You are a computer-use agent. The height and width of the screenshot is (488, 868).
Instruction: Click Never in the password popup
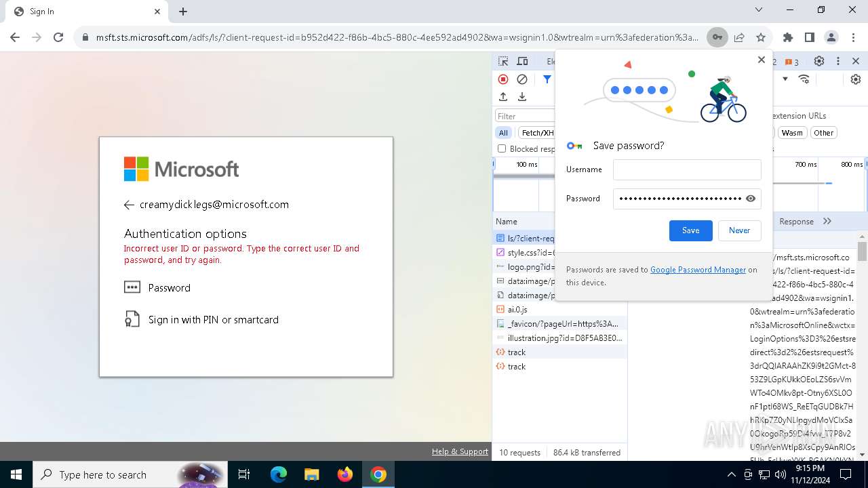click(739, 230)
